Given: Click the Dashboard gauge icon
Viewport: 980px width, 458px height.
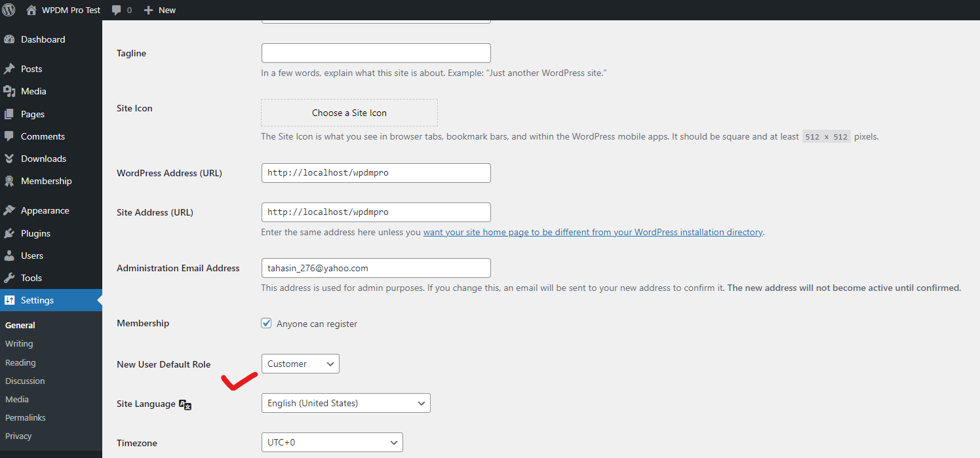Looking at the screenshot, I should tap(9, 39).
